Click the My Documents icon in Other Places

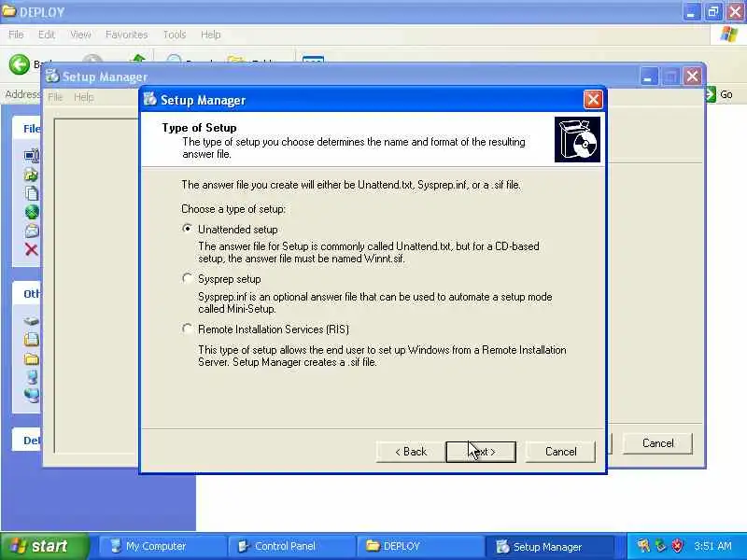click(32, 339)
